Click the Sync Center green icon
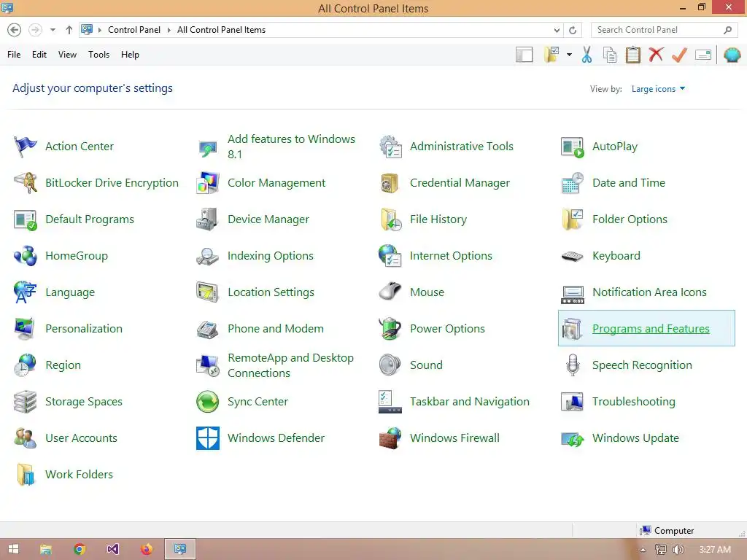Viewport: 747px width, 560px height. 208,402
